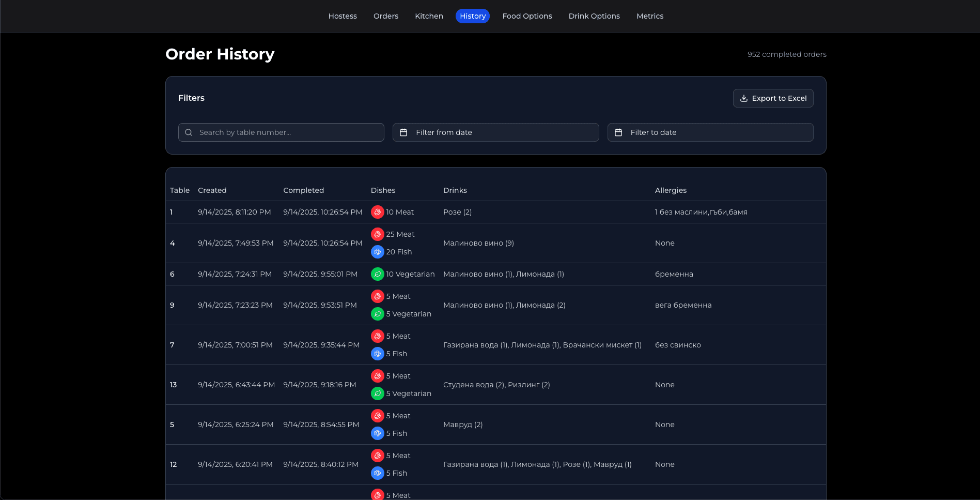Click the Order History heading
This screenshot has height=500, width=980.
tap(220, 54)
